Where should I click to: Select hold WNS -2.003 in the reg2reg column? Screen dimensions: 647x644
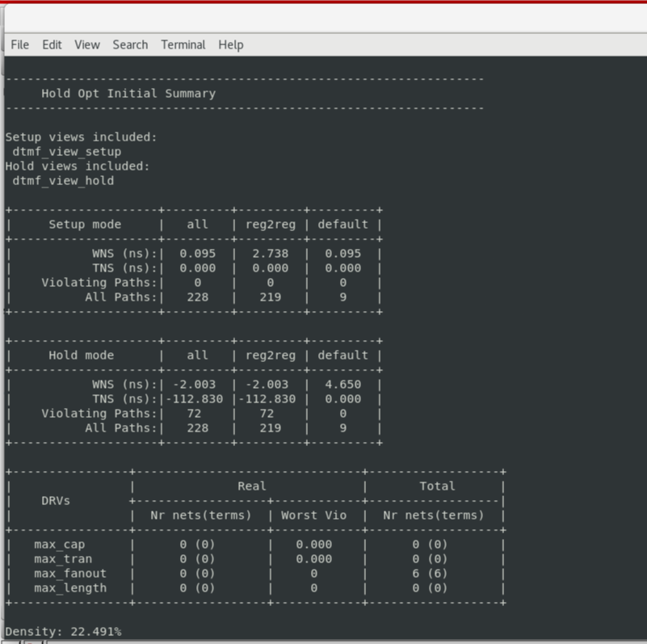[267, 385]
